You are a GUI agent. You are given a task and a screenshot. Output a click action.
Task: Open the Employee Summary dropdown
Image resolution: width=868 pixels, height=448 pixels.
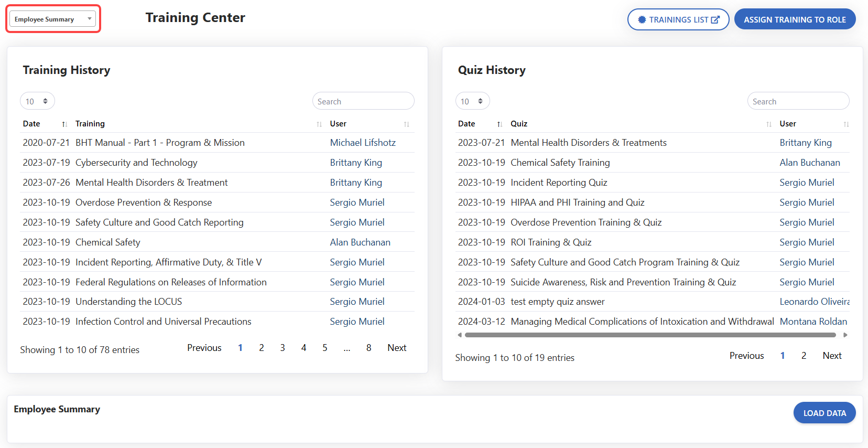coord(52,19)
